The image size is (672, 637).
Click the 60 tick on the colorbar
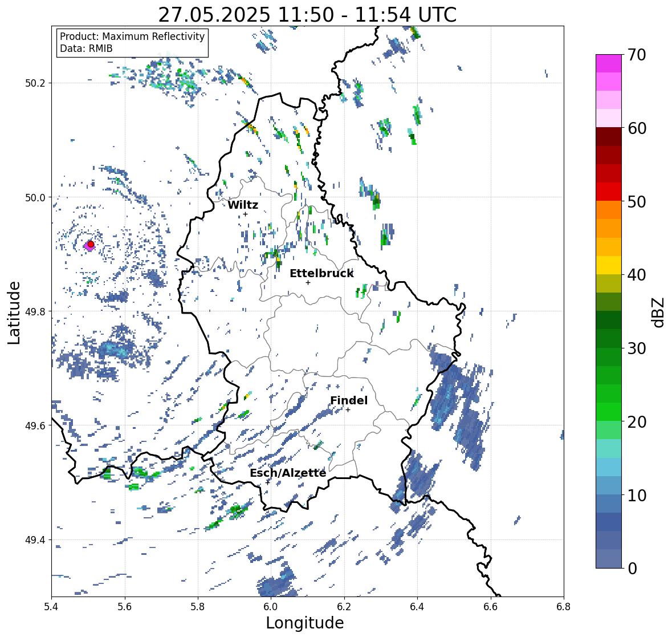637,128
